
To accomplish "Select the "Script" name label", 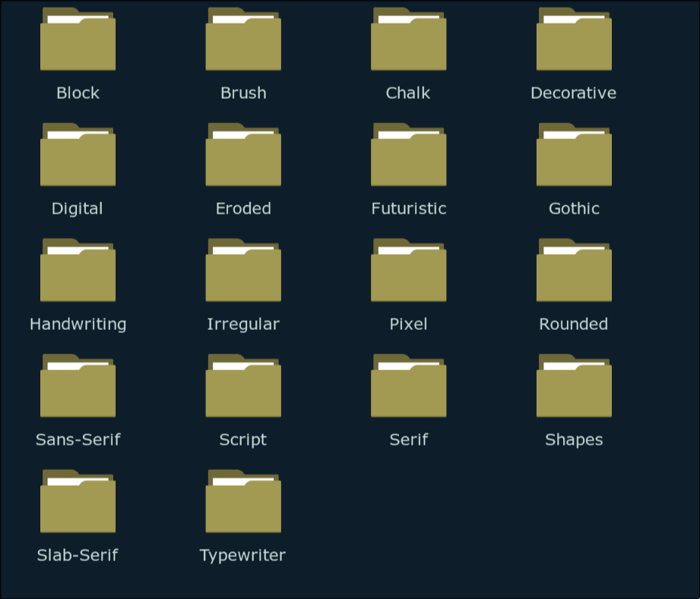I will [243, 440].
